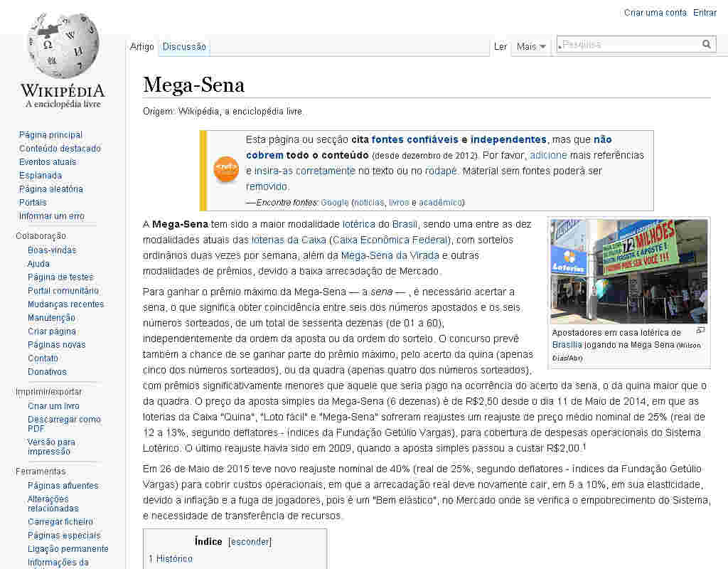Click the orange references warning icon
Viewport: 728px width, 569px height.
[x=226, y=169]
